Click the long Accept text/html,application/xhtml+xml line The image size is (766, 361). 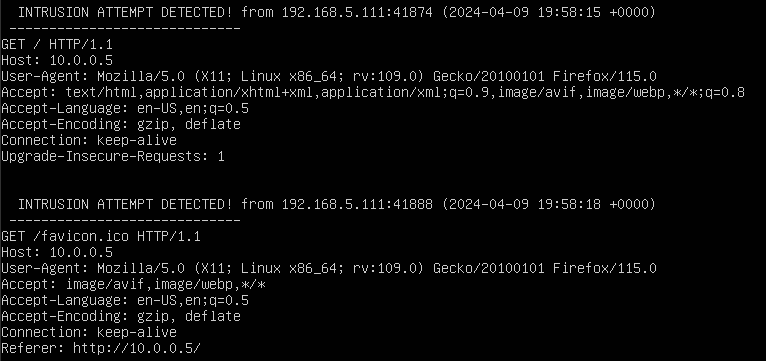point(373,92)
